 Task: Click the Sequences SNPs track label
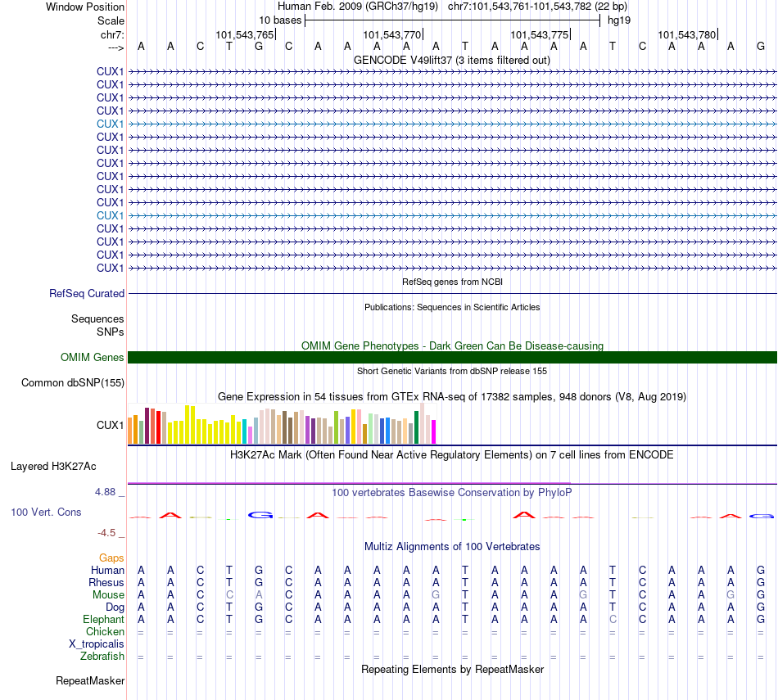pyautogui.click(x=97, y=326)
